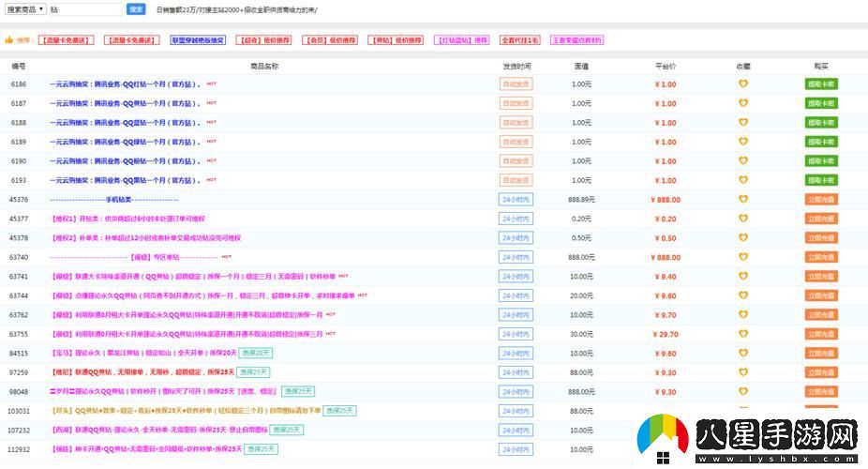Click orange 立即充值 button for item 45376
The width and height of the screenshot is (868, 469).
point(821,200)
